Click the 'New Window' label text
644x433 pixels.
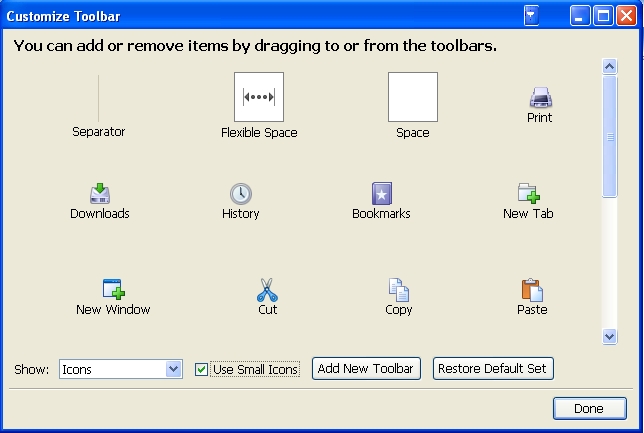coord(113,309)
